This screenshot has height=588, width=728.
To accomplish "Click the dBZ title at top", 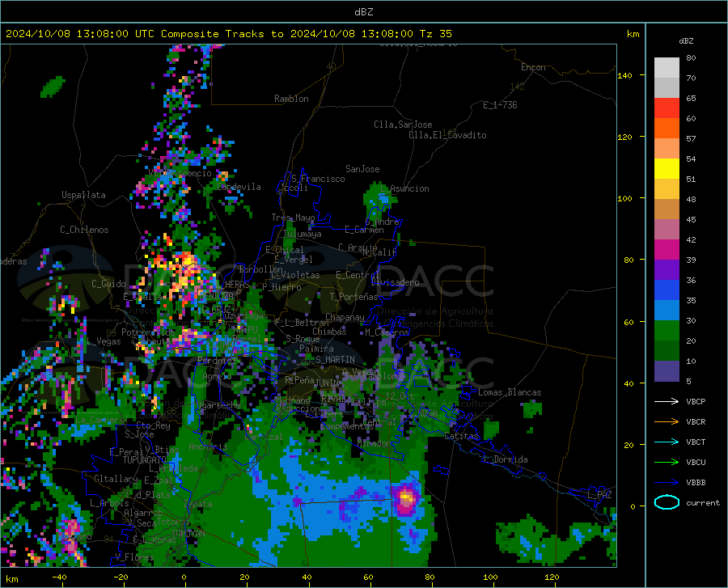I will point(363,12).
